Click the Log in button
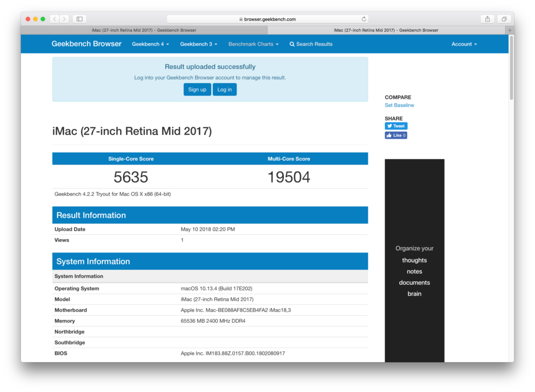Image resolution: width=535 pixels, height=392 pixels. [x=225, y=89]
